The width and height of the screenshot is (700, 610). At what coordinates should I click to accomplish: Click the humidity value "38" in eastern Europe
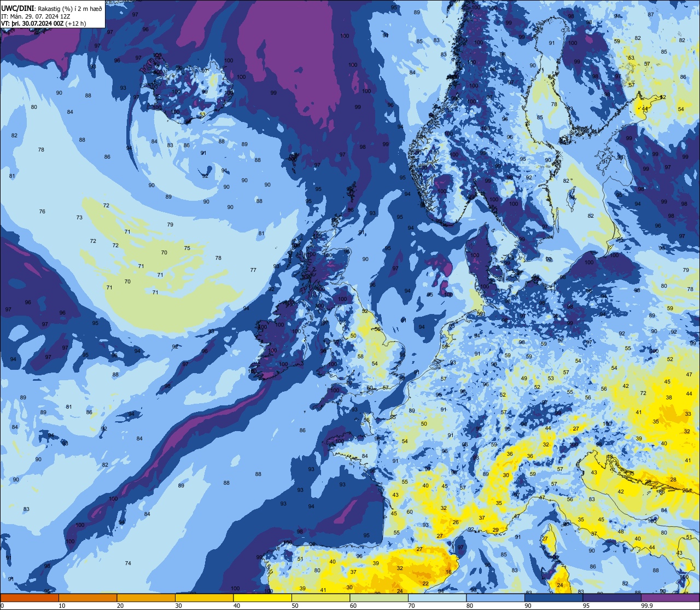coord(669,398)
